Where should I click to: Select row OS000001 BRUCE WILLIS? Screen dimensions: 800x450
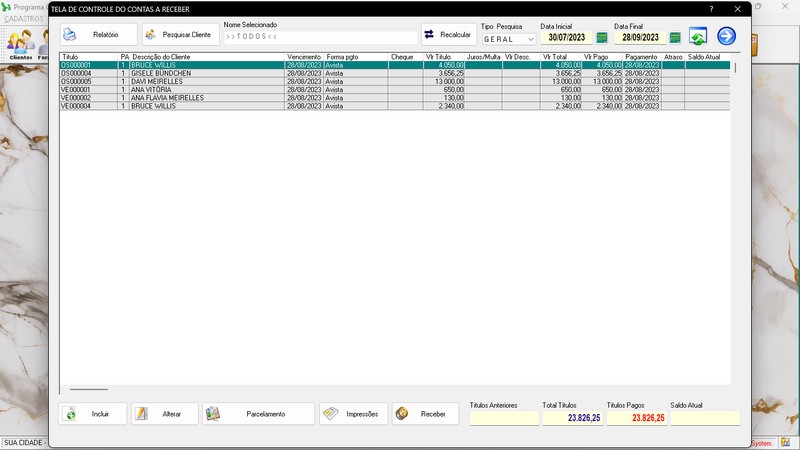point(395,65)
